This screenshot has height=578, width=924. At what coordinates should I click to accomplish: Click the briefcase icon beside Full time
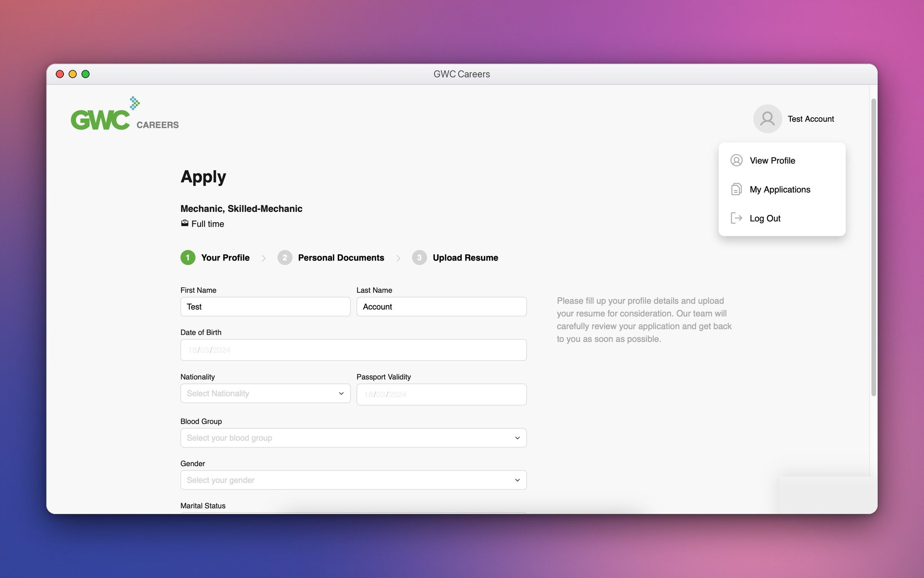(x=185, y=223)
